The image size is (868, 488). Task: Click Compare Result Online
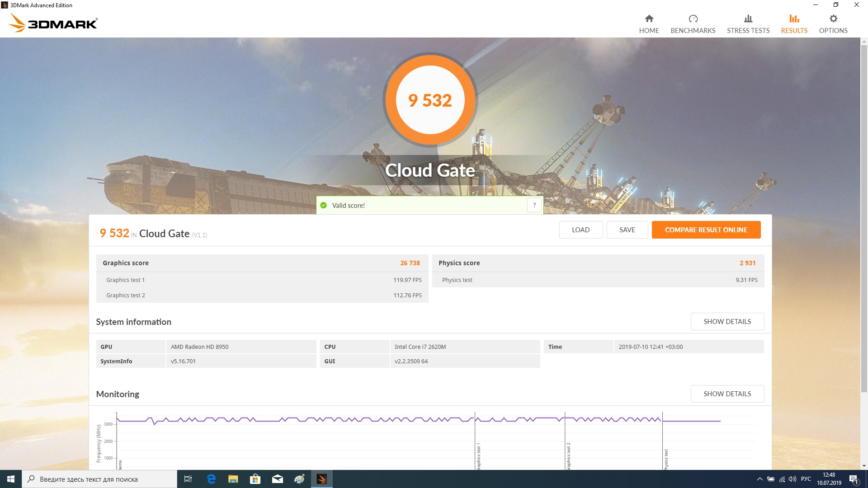tap(706, 230)
